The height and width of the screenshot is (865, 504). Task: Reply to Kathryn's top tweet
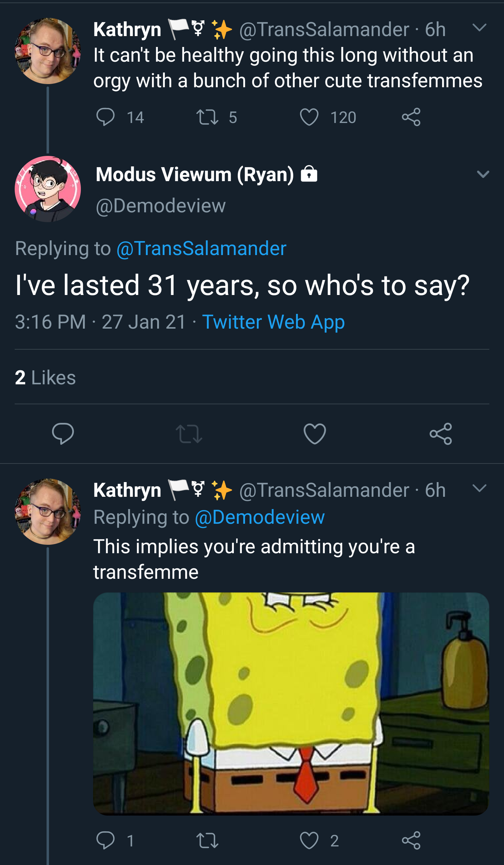(x=105, y=117)
